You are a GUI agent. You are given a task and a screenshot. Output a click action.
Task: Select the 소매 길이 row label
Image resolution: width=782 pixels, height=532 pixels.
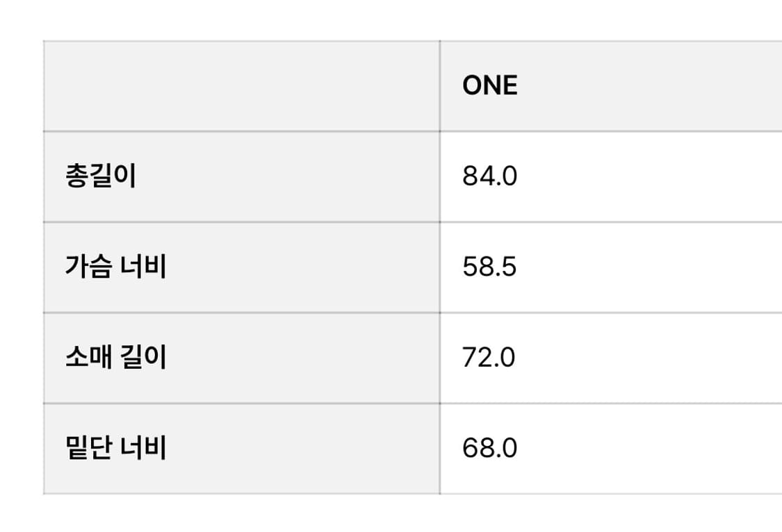(115, 358)
